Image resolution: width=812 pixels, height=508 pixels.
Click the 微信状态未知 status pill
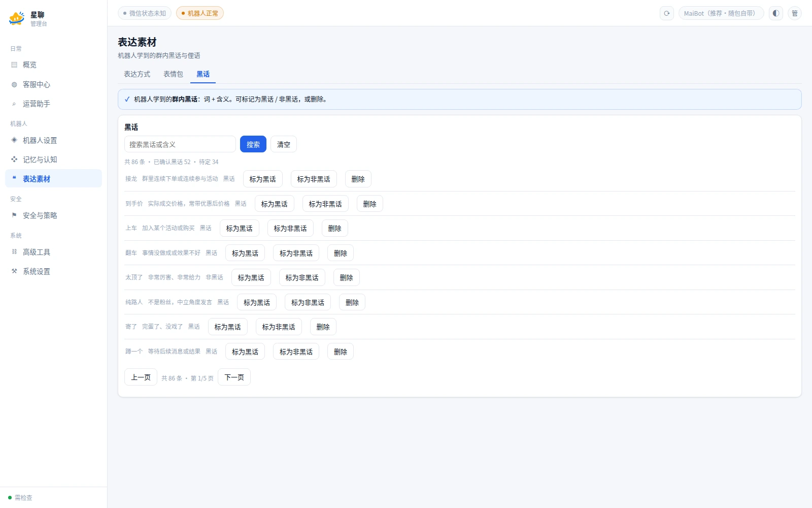click(145, 13)
